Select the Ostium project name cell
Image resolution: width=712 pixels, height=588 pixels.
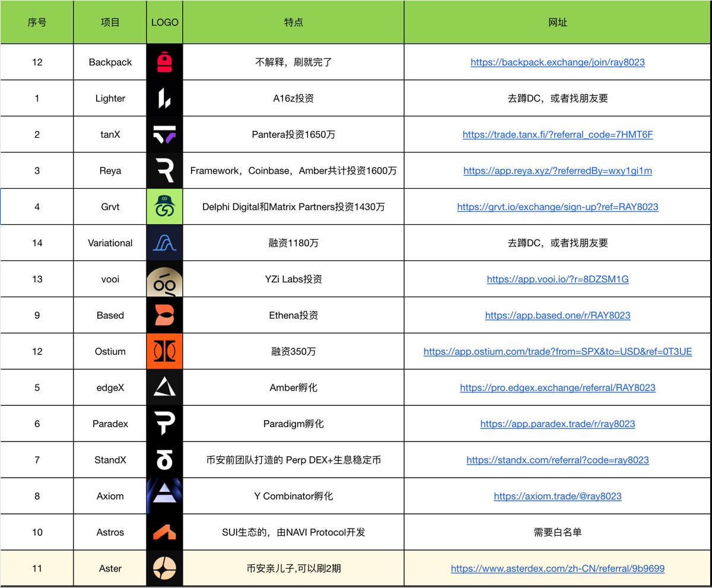pos(110,352)
